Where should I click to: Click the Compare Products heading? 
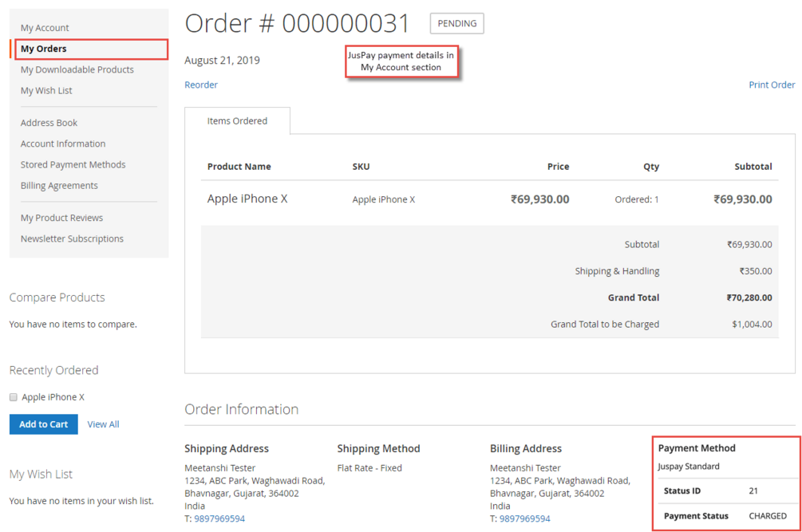pyautogui.click(x=57, y=298)
